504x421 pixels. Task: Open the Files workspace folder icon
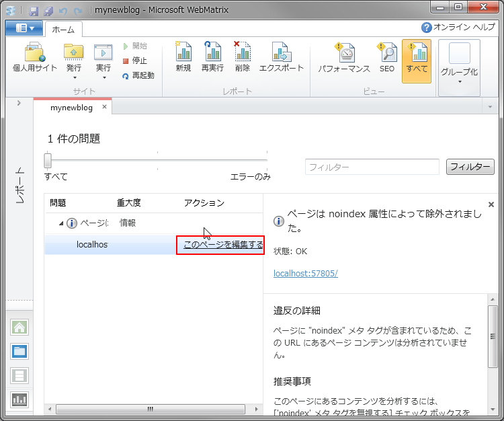click(19, 352)
